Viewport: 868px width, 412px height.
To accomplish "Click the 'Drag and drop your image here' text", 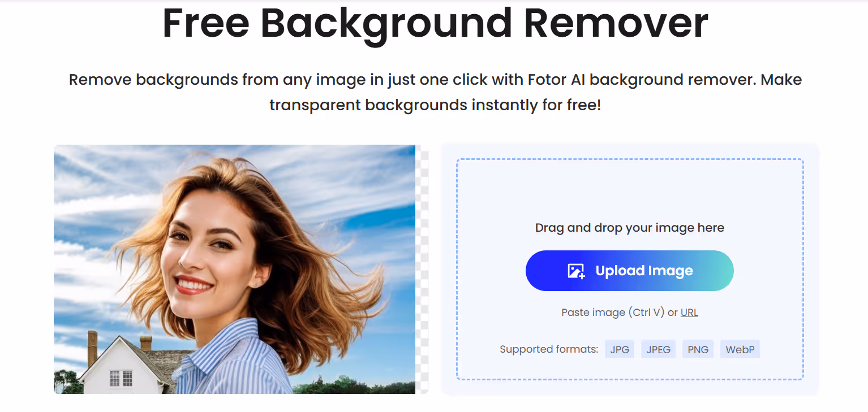I will [x=629, y=227].
